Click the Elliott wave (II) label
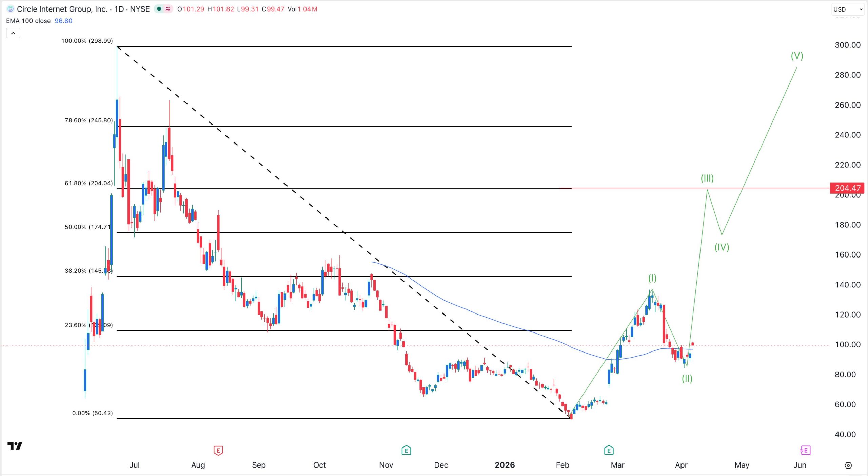868x476 pixels. click(687, 379)
